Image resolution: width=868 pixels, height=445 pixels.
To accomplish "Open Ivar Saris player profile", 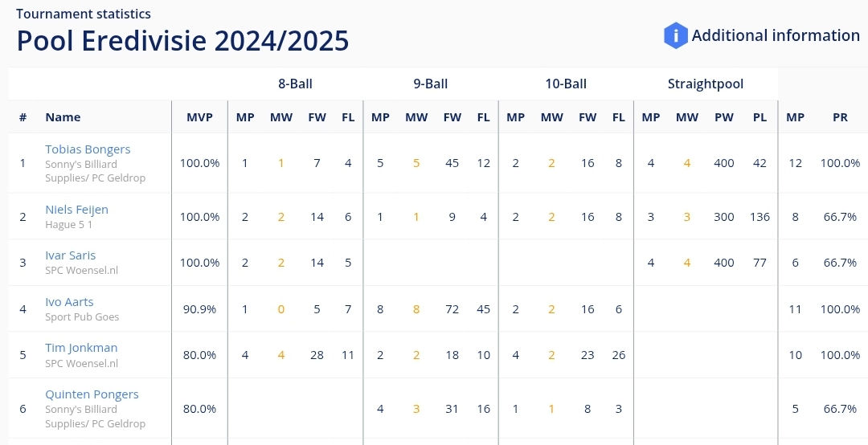I will [70, 255].
